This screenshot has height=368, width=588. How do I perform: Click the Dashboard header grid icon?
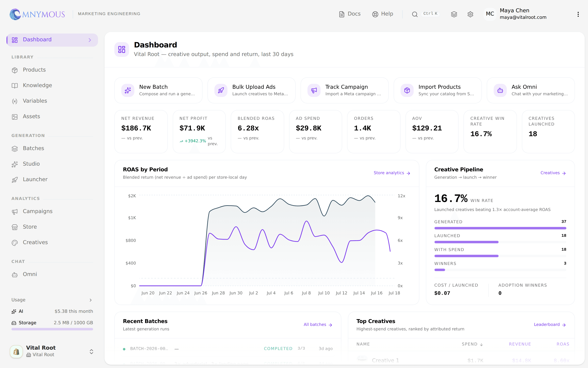click(122, 49)
